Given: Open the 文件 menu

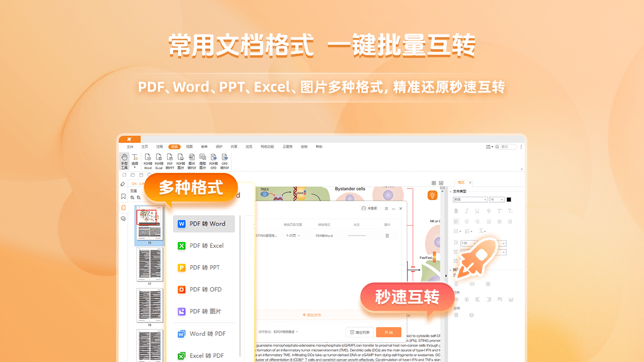Looking at the screenshot, I should coord(130,147).
